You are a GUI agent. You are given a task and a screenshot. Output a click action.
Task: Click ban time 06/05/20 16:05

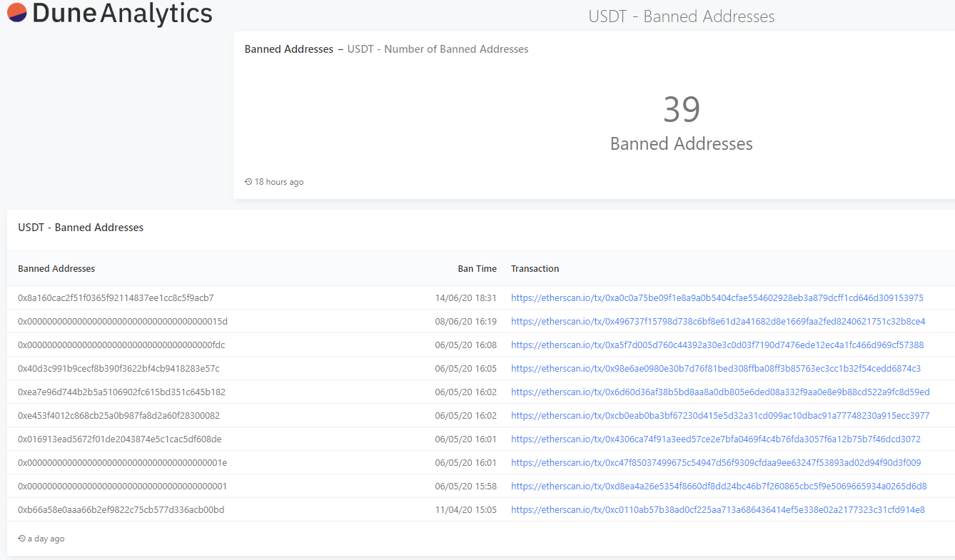(466, 369)
